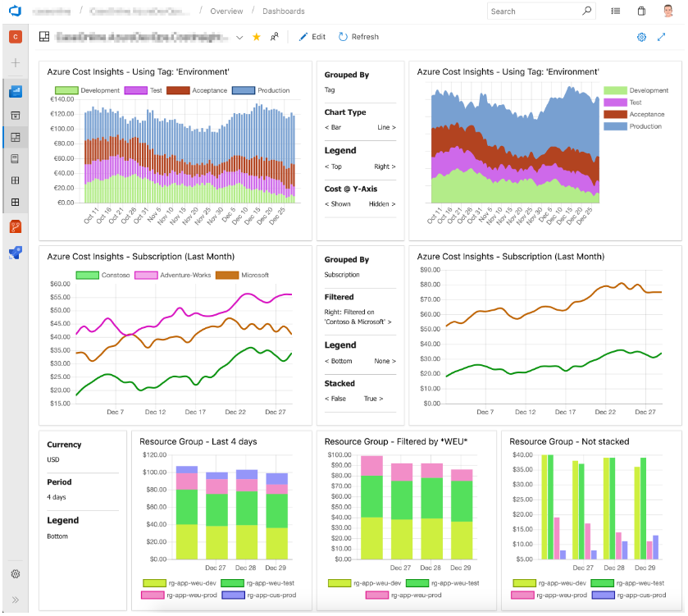The image size is (688, 616).
Task: Open the marketplace bag icon in header
Action: click(x=641, y=11)
